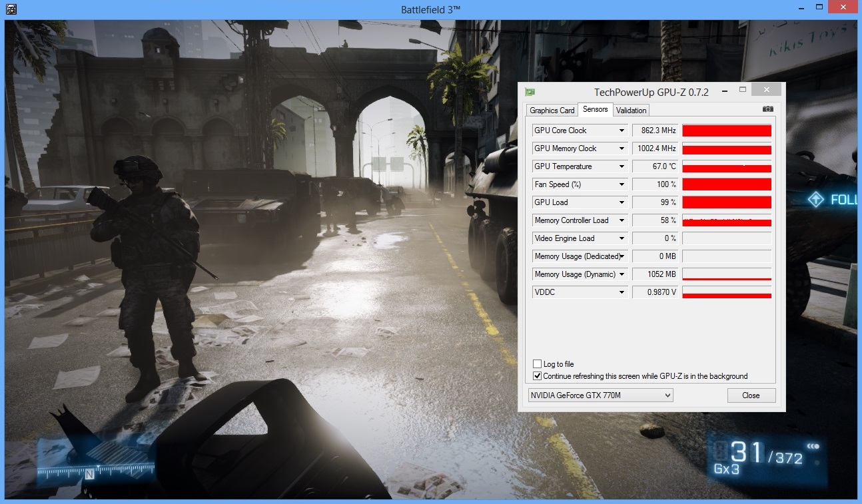Close GPU-Z with the title bar X
The height and width of the screenshot is (504, 862).
[x=767, y=90]
